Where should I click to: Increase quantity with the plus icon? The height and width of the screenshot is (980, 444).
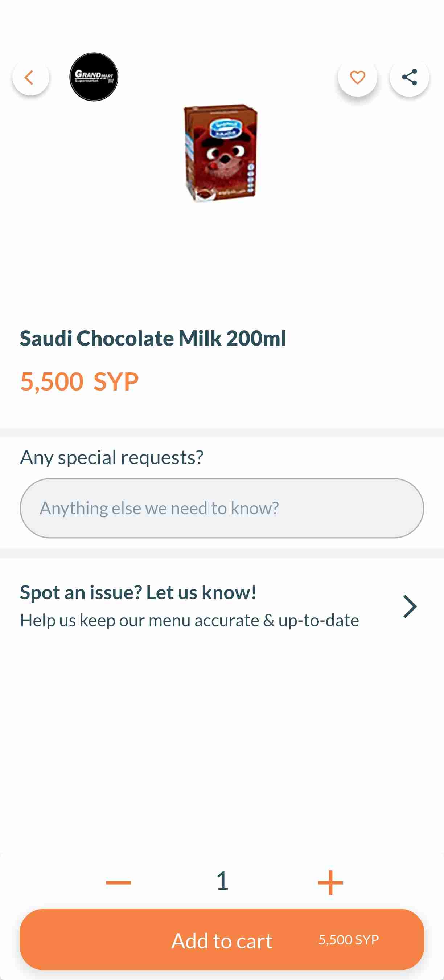(330, 882)
